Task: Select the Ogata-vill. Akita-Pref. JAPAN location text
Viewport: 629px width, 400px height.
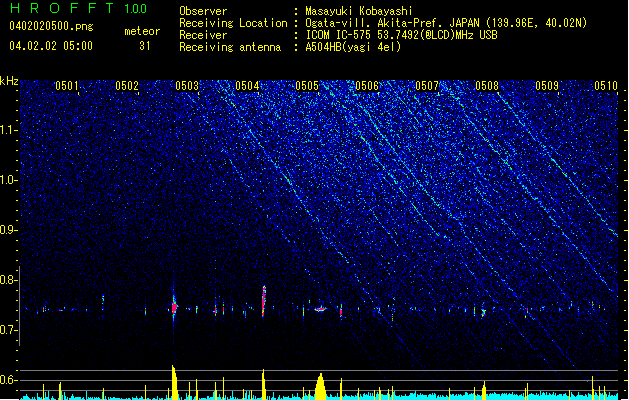Action: [x=446, y=23]
